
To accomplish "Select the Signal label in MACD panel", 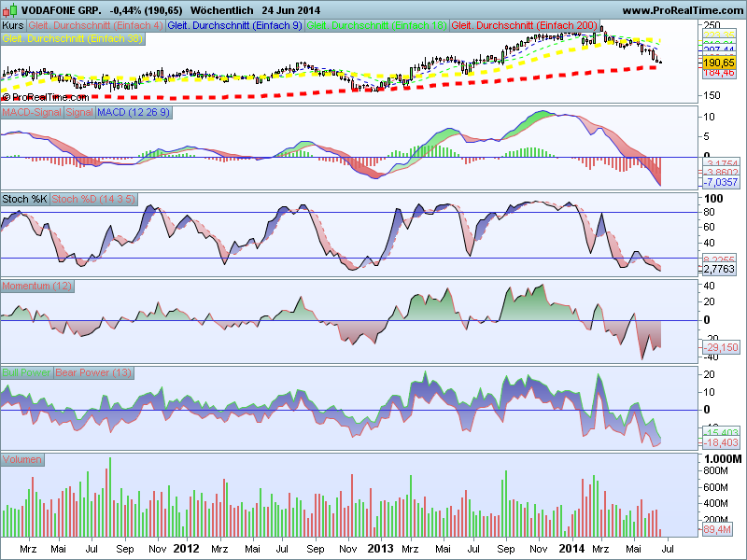I will (79, 112).
